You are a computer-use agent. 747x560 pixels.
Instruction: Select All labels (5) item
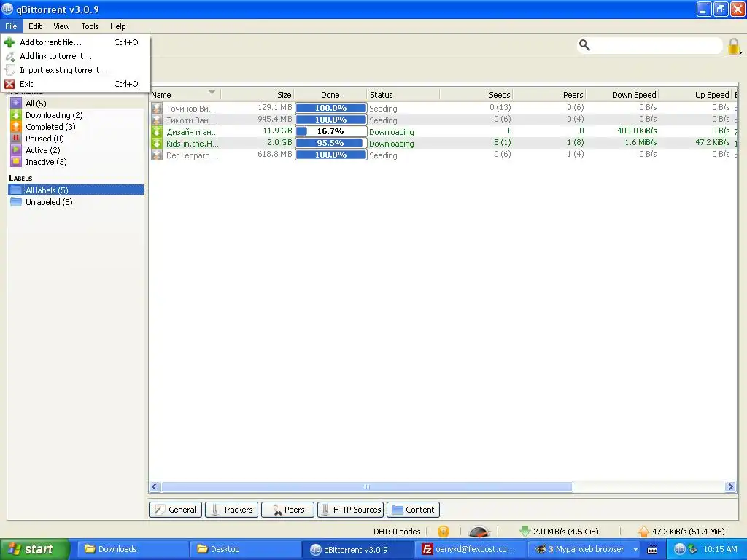[76, 190]
